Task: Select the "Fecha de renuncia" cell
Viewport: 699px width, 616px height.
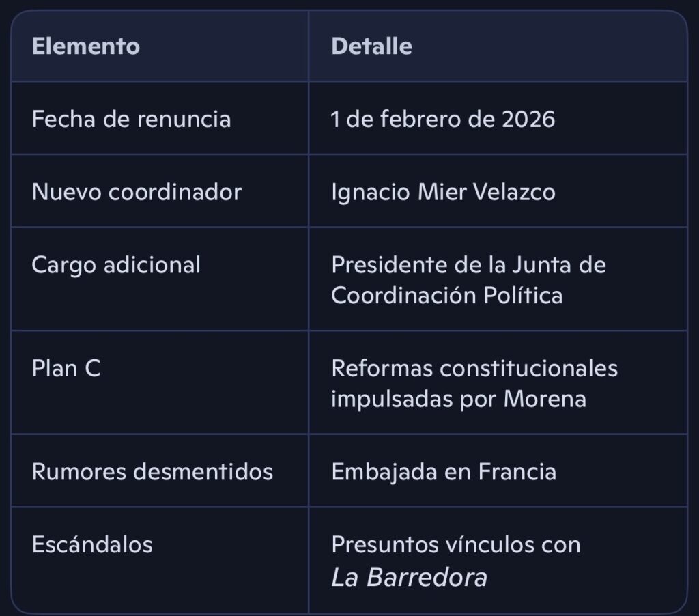Action: [131, 120]
